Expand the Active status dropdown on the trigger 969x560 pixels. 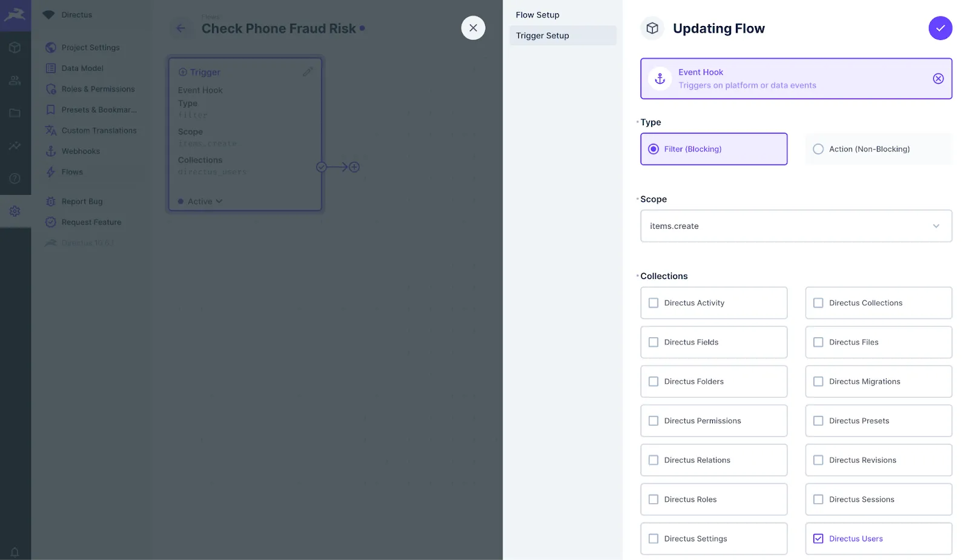click(200, 201)
